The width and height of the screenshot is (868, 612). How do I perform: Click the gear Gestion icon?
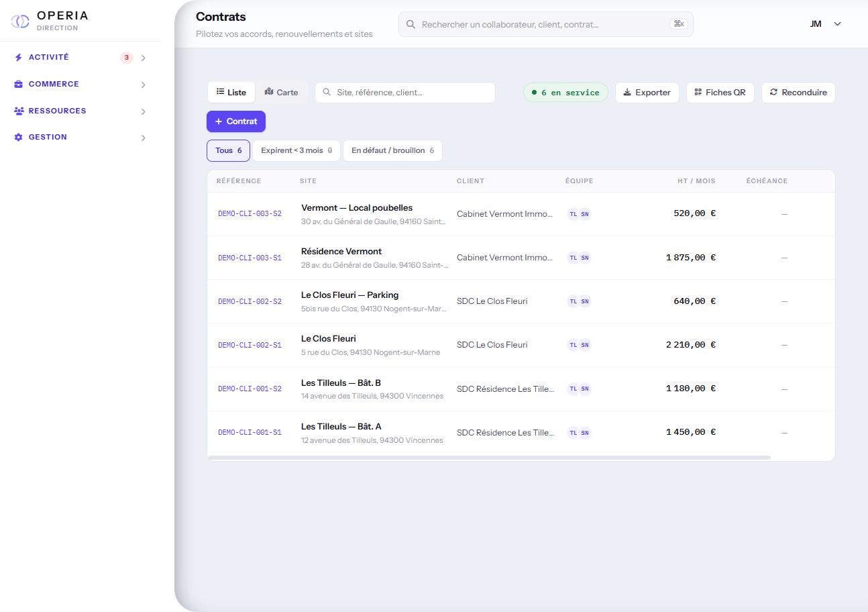(19, 137)
